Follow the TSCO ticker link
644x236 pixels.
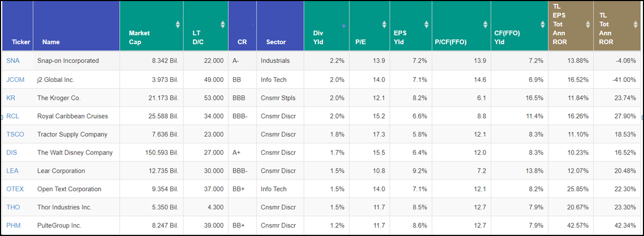(x=15, y=134)
